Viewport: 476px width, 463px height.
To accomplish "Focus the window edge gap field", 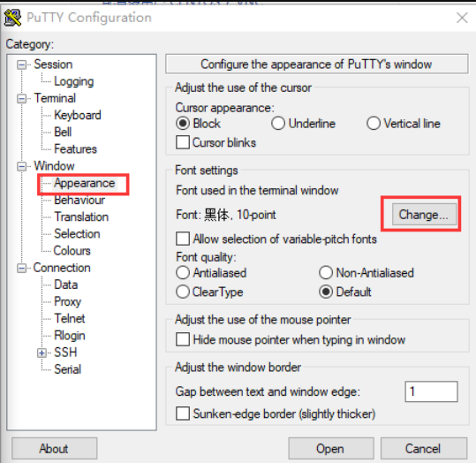I will [431, 391].
